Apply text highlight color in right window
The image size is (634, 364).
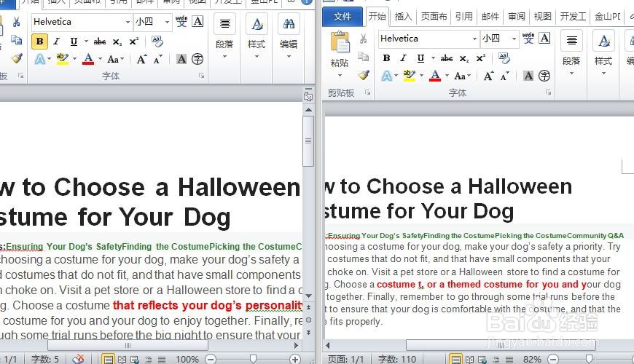point(410,76)
